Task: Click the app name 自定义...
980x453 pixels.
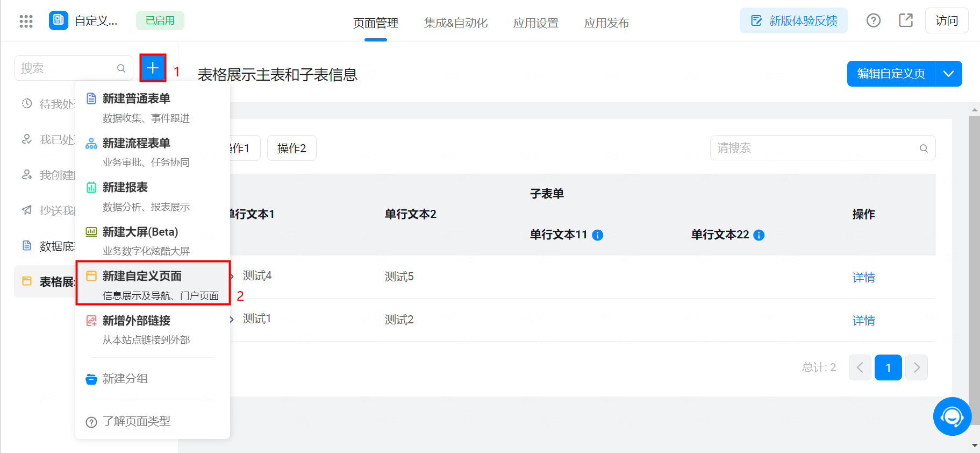Action: tap(96, 20)
